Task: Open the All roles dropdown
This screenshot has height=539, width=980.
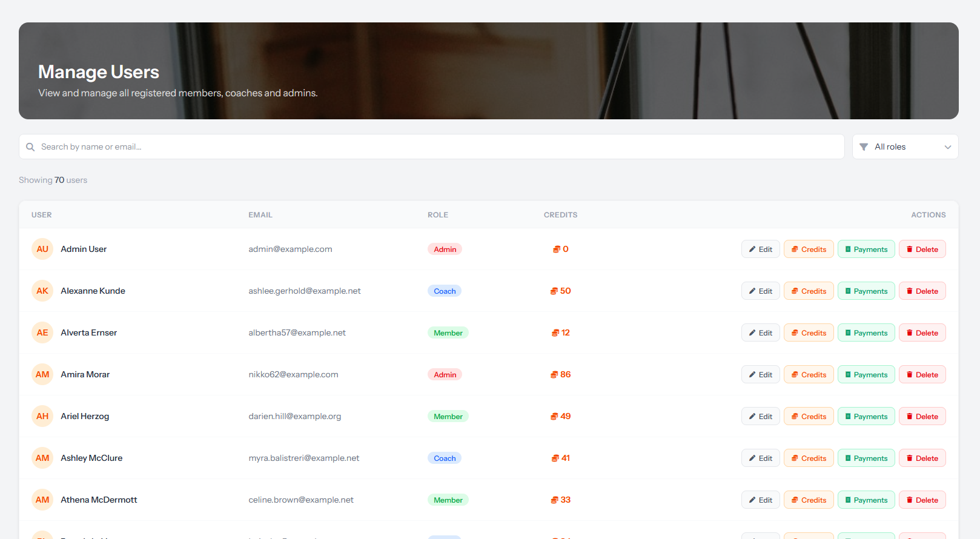Action: (x=905, y=147)
